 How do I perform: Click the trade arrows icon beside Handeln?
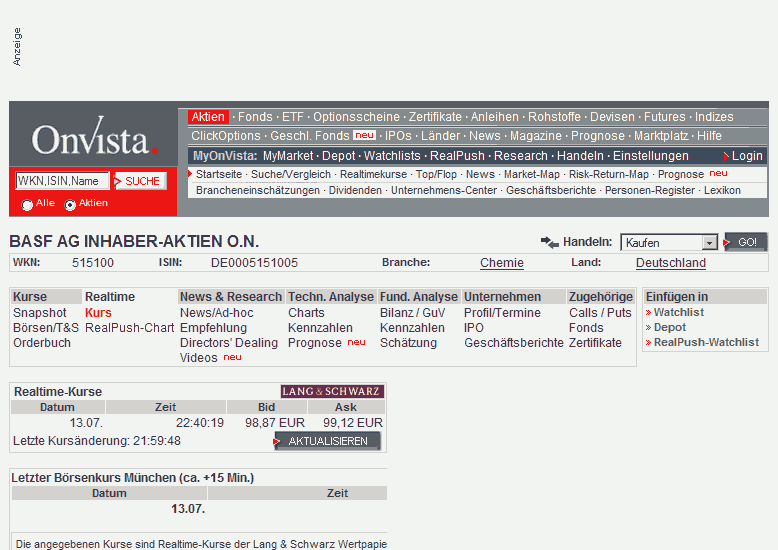click(x=549, y=242)
